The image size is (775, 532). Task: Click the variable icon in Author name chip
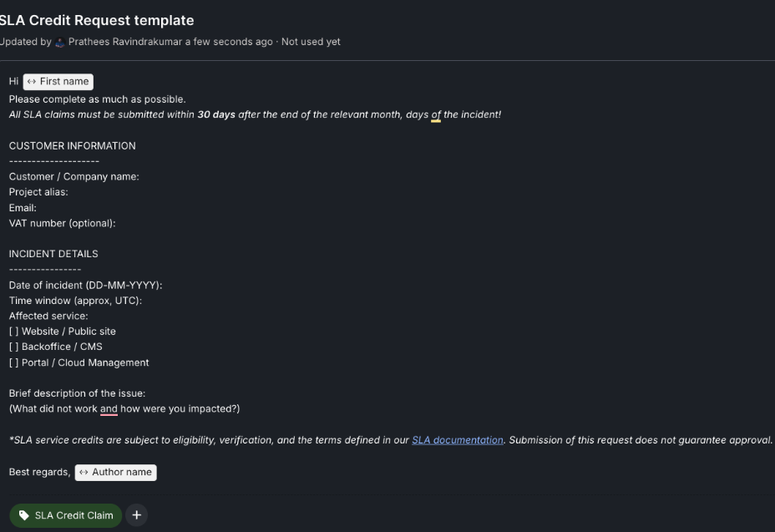coord(83,472)
